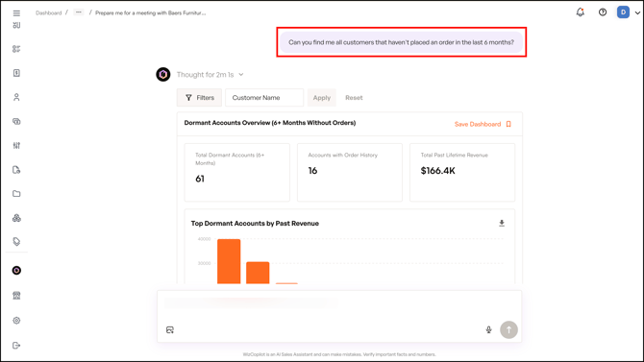The image size is (644, 362).
Task: Click the 'Prepare me for a meeting' breadcrumb
Action: click(x=150, y=13)
